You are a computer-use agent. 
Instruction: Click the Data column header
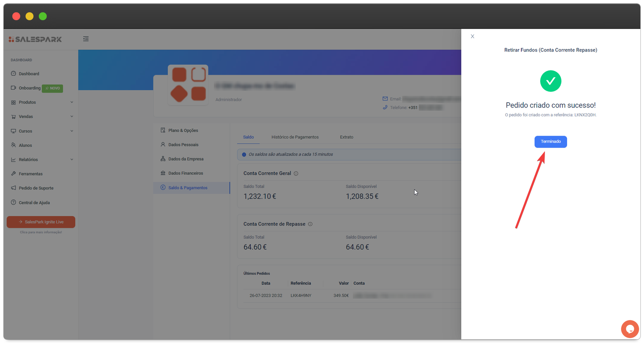266,283
